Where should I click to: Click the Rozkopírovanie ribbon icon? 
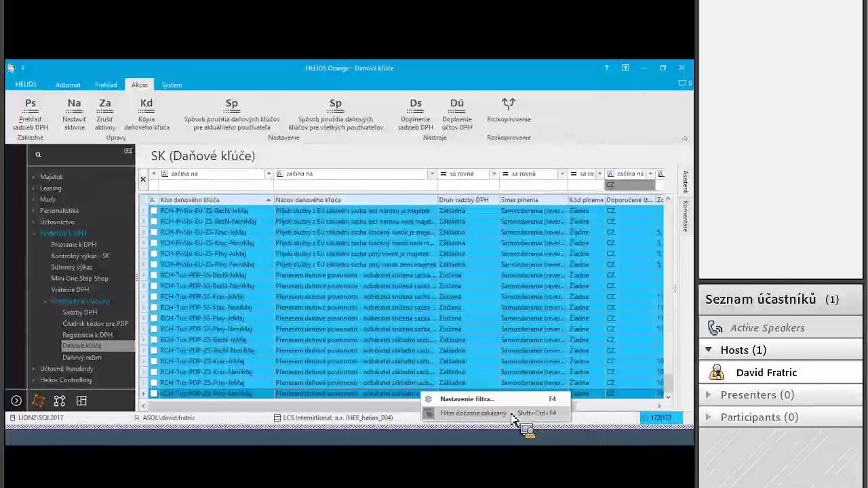pos(509,104)
